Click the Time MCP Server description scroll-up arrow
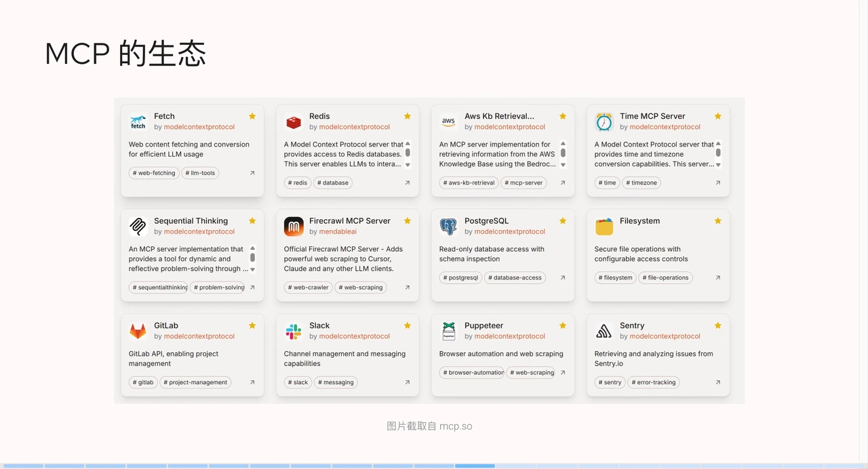 [718, 143]
